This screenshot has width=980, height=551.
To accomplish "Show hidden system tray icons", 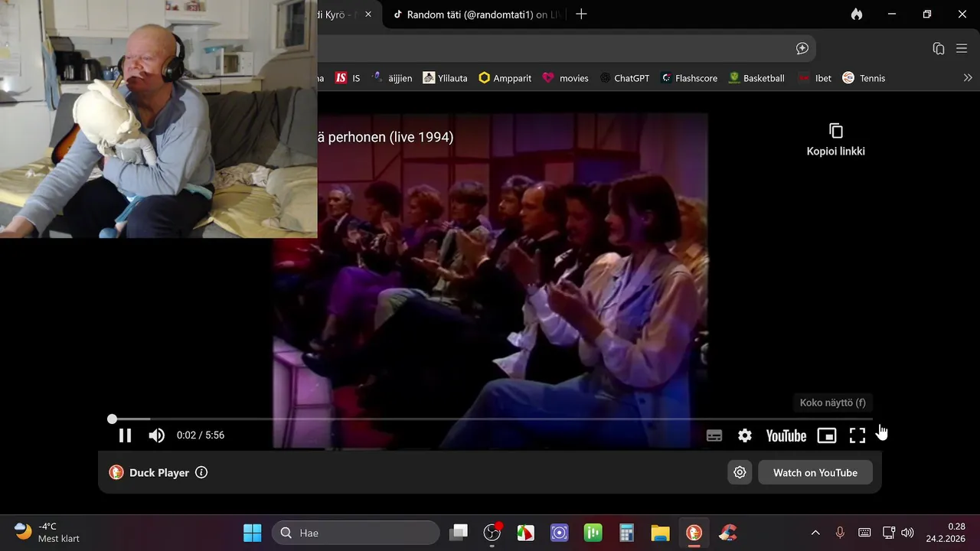I will (815, 533).
